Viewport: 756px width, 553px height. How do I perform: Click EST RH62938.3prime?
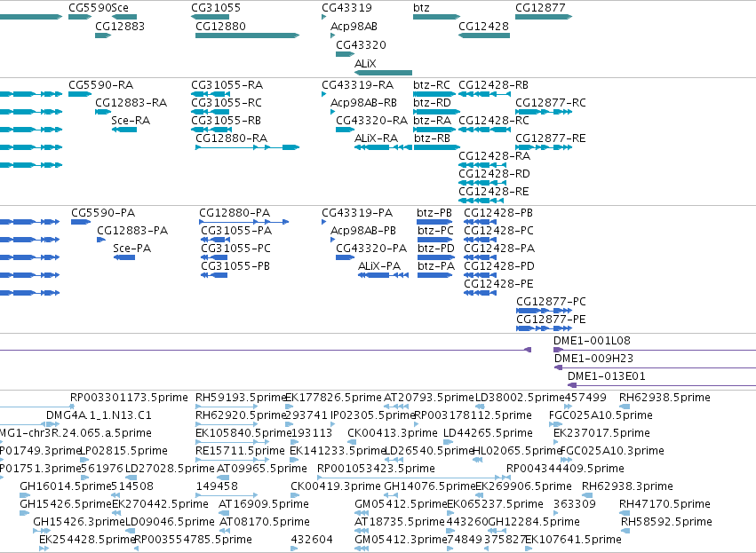pyautogui.click(x=627, y=486)
